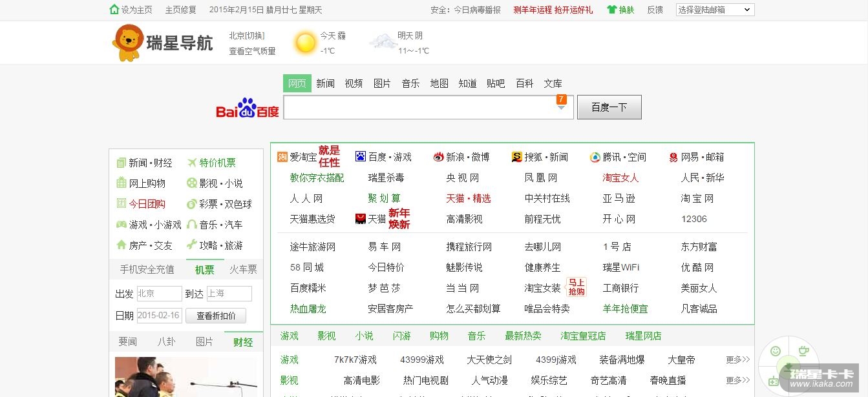This screenshot has height=397, width=868.
Task: Open the 最新热卖 category tab
Action: point(523,336)
